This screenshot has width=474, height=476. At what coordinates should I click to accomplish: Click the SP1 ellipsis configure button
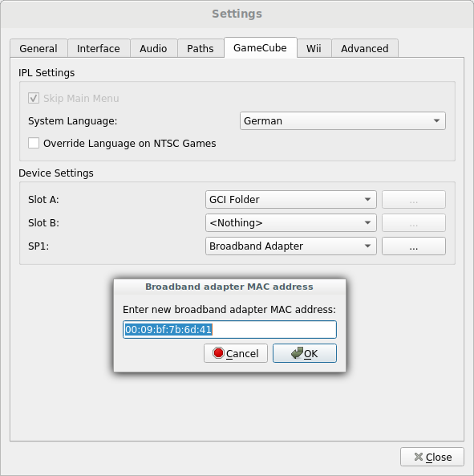pyautogui.click(x=414, y=246)
